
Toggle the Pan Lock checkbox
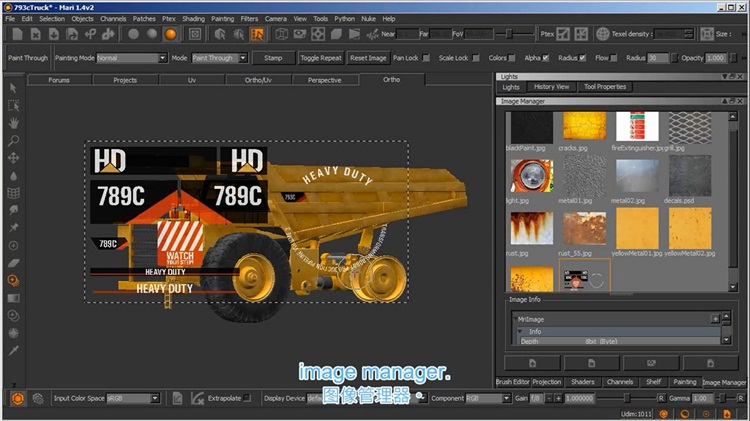[x=426, y=58]
